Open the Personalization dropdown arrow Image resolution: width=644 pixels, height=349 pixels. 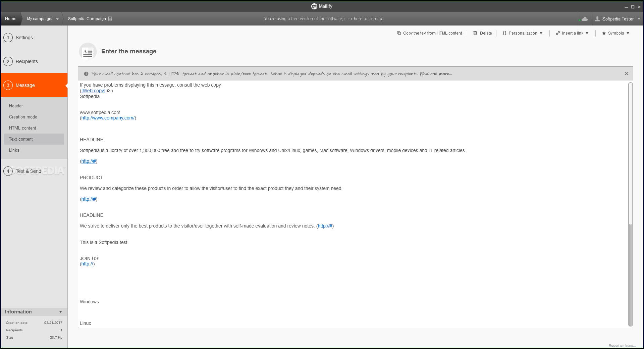point(541,33)
